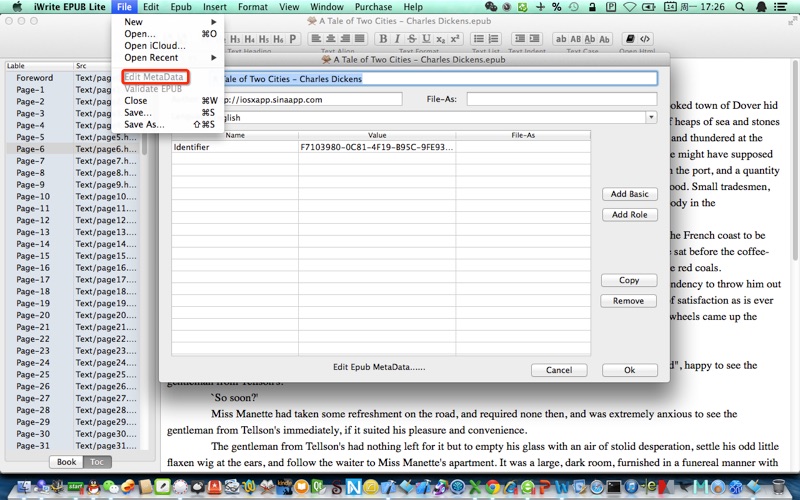This screenshot has width=800, height=500.
Task: Justify text using toolbar icon
Action: tap(360, 39)
